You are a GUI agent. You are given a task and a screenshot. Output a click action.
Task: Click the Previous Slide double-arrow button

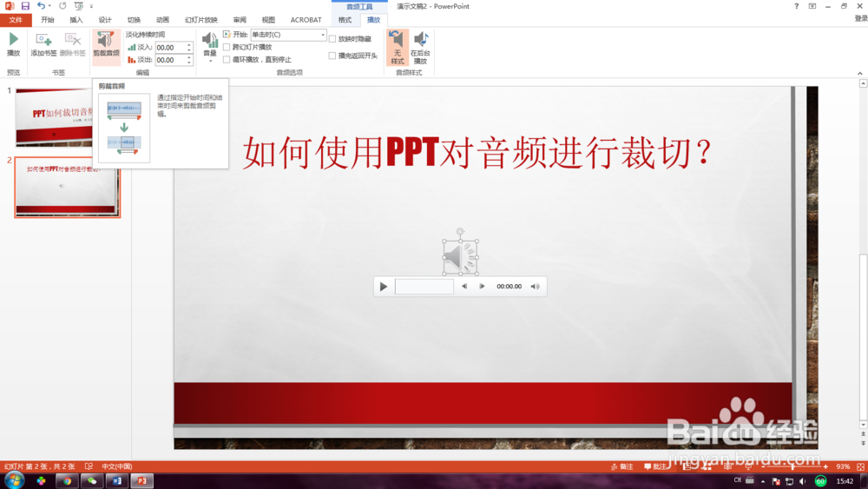click(863, 435)
